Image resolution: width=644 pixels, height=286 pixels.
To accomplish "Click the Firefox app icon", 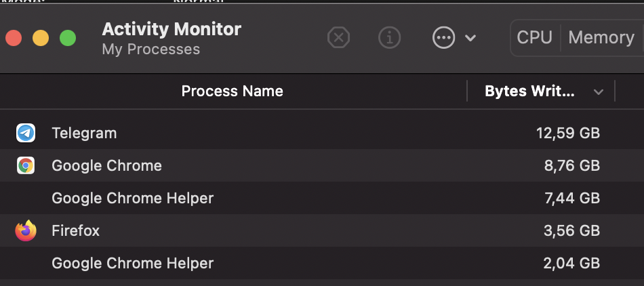I will tap(26, 230).
